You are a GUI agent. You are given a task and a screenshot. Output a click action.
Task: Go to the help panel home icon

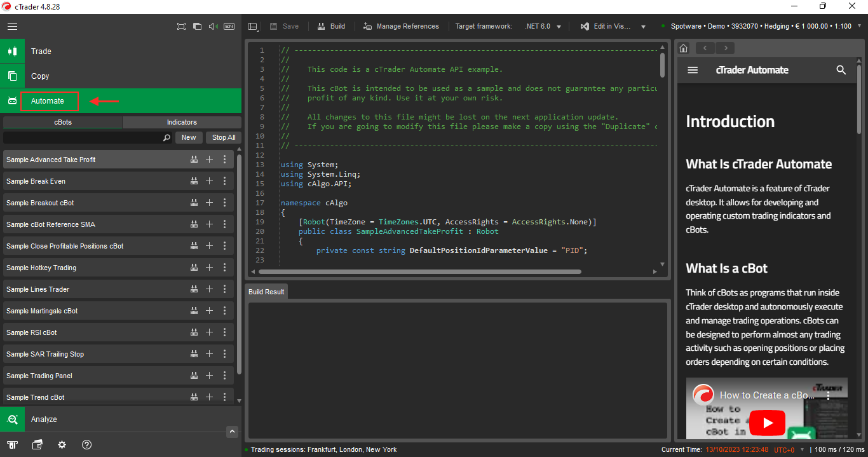(x=684, y=48)
